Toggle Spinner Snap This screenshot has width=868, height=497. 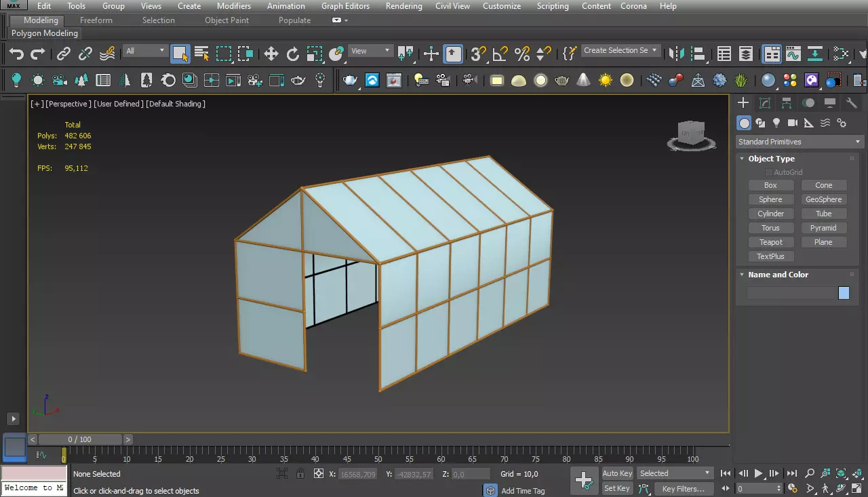[544, 54]
